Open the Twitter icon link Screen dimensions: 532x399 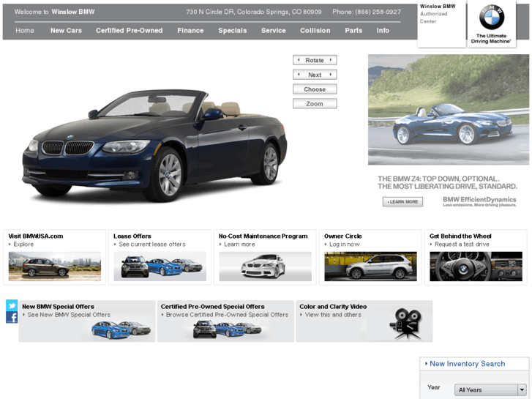point(12,305)
